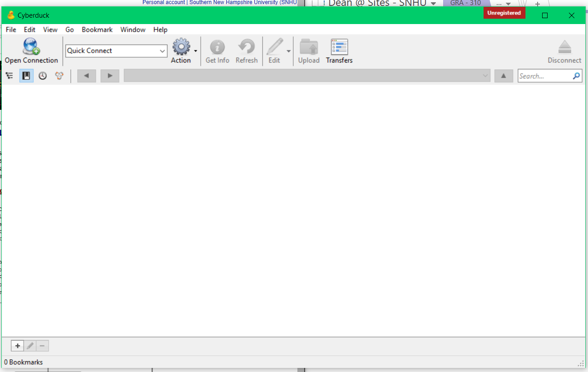The width and height of the screenshot is (588, 372).
Task: Show the Bonjour view icon
Action: pyautogui.click(x=59, y=76)
